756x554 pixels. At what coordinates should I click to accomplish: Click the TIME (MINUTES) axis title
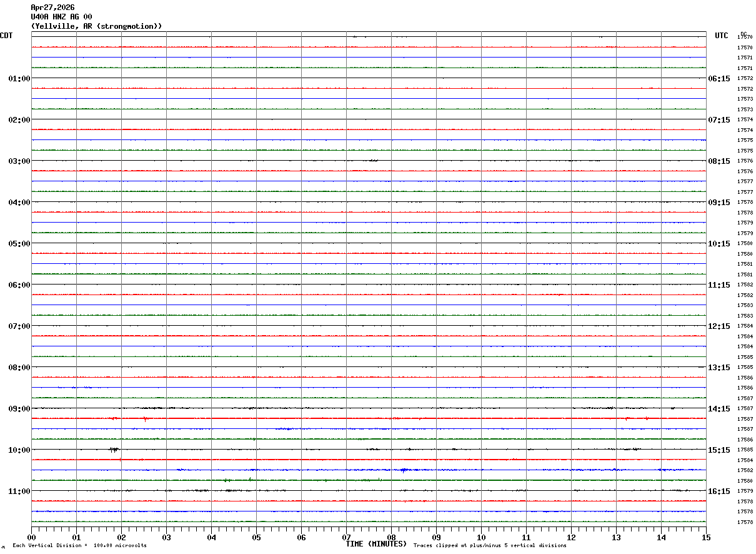tap(376, 544)
